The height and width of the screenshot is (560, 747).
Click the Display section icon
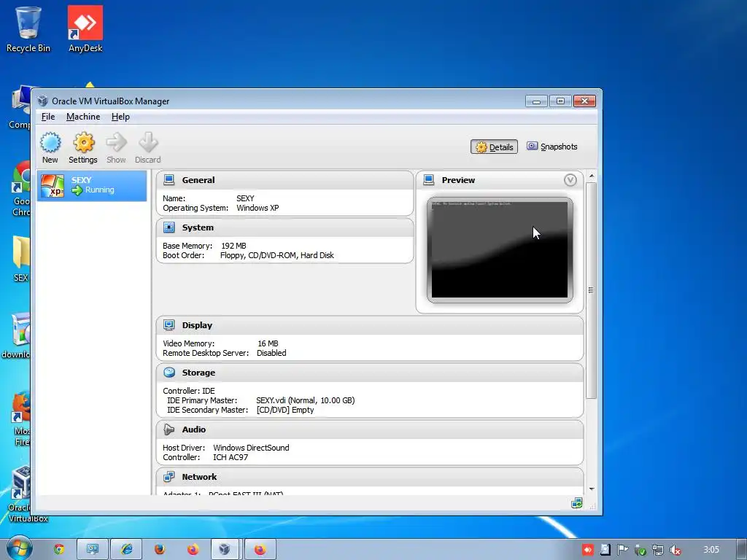click(x=169, y=324)
